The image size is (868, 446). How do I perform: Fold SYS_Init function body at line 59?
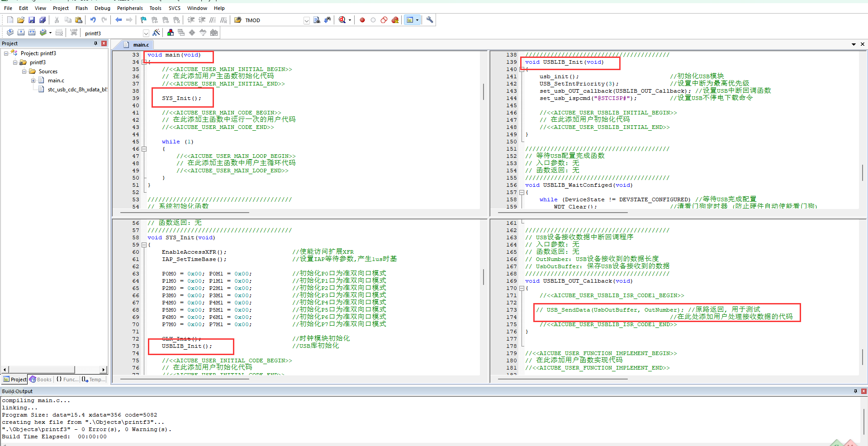[x=144, y=245]
